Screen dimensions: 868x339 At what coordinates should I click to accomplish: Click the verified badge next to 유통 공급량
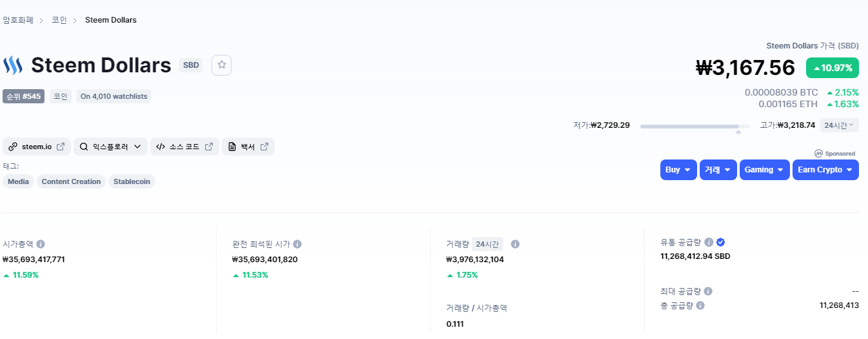tap(720, 242)
